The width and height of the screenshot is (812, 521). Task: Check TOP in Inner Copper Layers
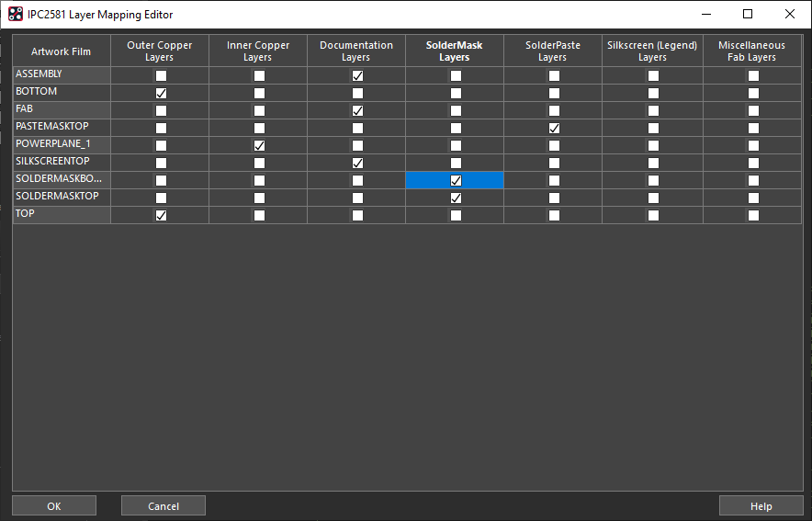coord(259,215)
